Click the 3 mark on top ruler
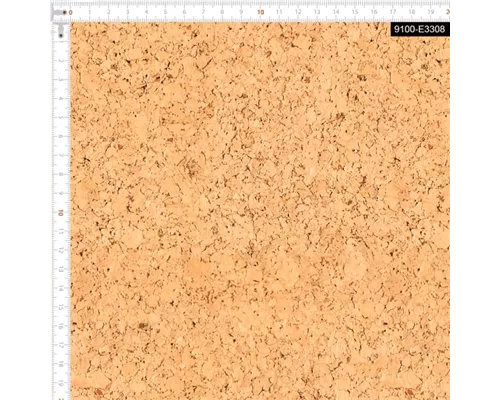Viewport: 500px width, 400px height. tap(128, 12)
